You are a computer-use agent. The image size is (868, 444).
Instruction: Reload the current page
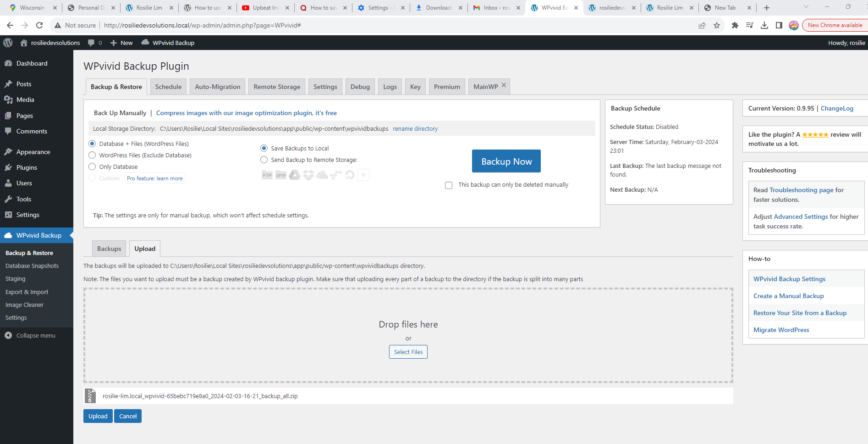(x=39, y=25)
